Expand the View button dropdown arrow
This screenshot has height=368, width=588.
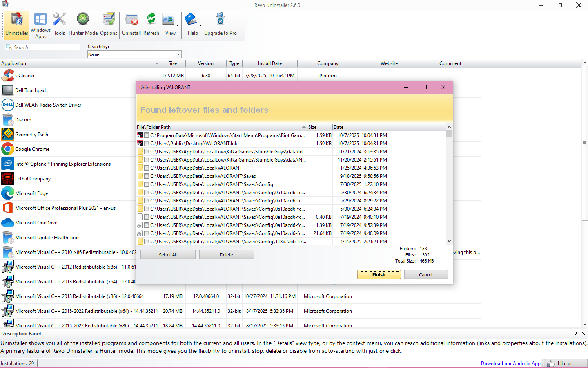tap(178, 26)
